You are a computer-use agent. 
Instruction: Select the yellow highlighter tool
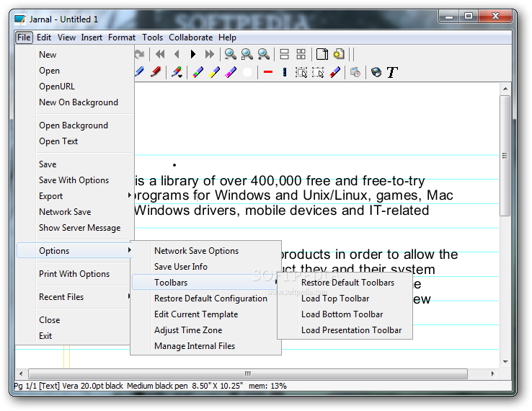coord(214,72)
